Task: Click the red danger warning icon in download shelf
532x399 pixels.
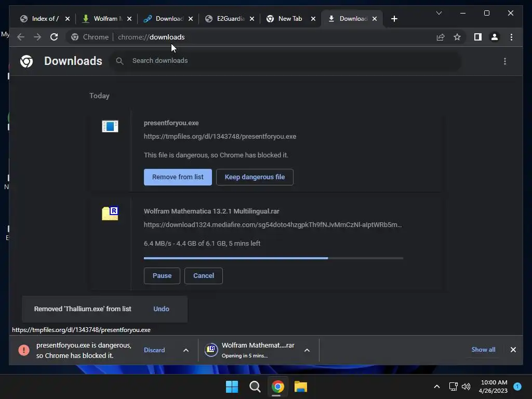Action: [x=24, y=350]
